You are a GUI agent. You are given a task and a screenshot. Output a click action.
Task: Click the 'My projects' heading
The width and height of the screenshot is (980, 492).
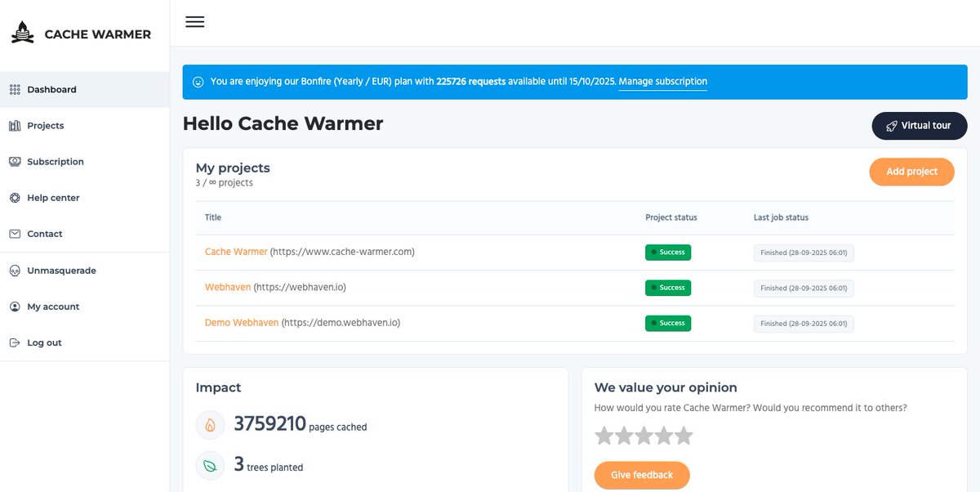(x=233, y=168)
